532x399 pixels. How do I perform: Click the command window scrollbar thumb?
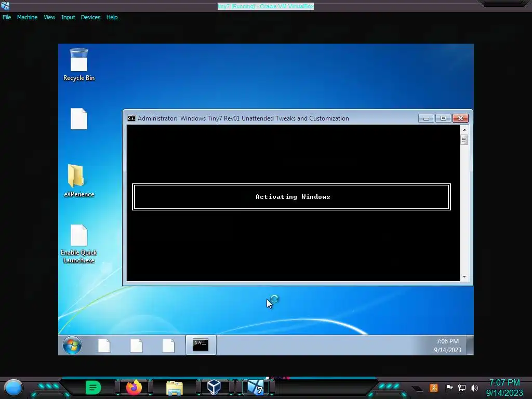click(x=464, y=140)
